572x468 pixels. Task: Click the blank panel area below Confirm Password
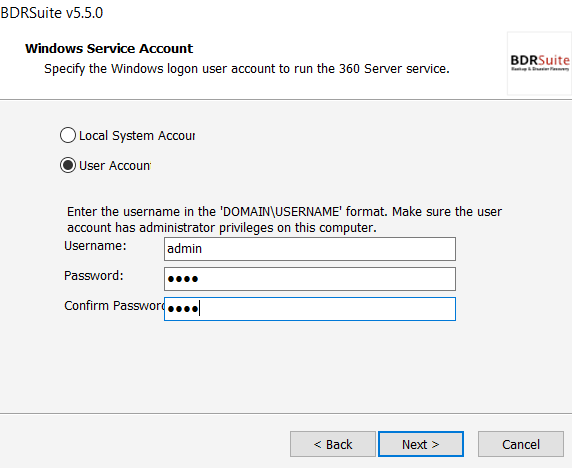tap(286, 367)
